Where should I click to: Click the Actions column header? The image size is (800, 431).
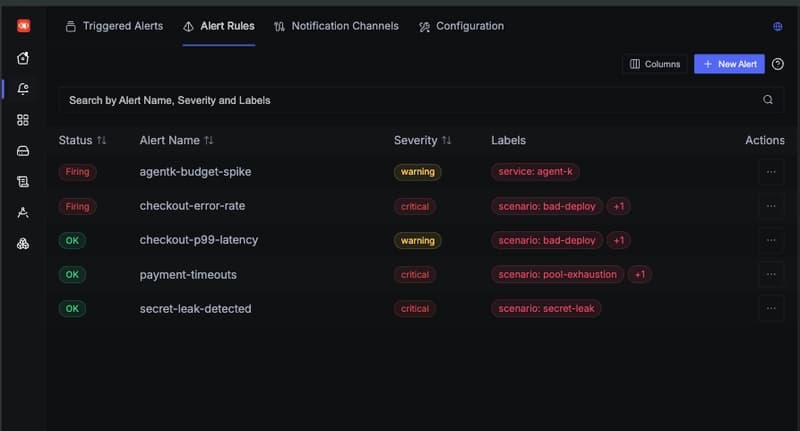pos(764,140)
